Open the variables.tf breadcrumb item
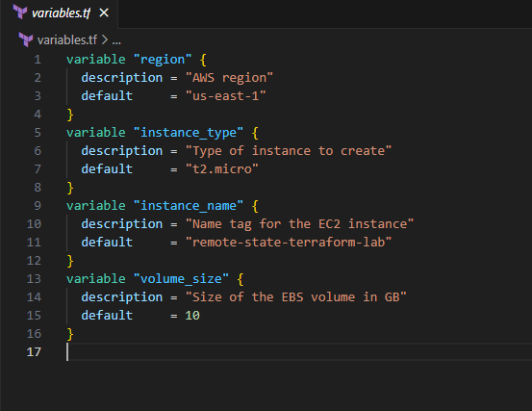Image resolution: width=532 pixels, height=411 pixels. pyautogui.click(x=67, y=40)
